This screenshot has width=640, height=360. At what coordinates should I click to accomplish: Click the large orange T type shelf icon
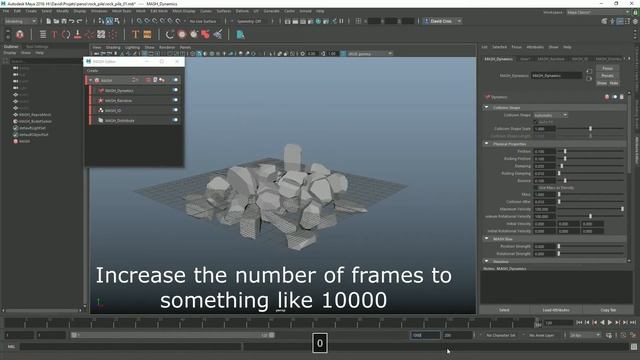tap(136, 35)
